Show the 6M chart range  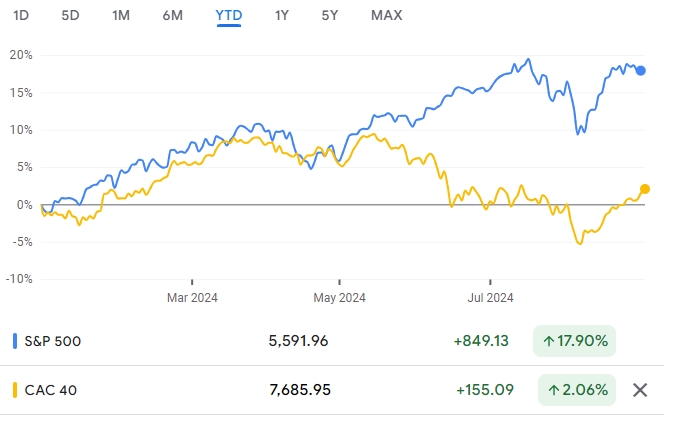[x=173, y=15]
